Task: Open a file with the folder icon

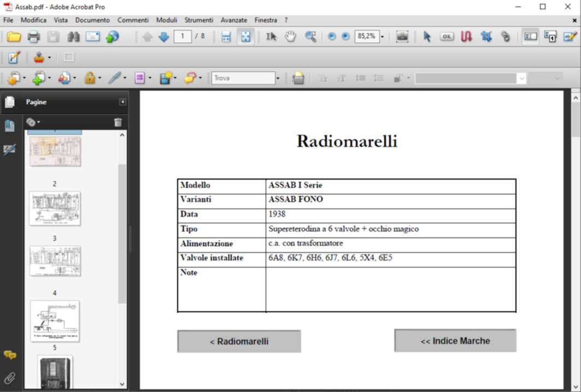Action: coord(14,37)
